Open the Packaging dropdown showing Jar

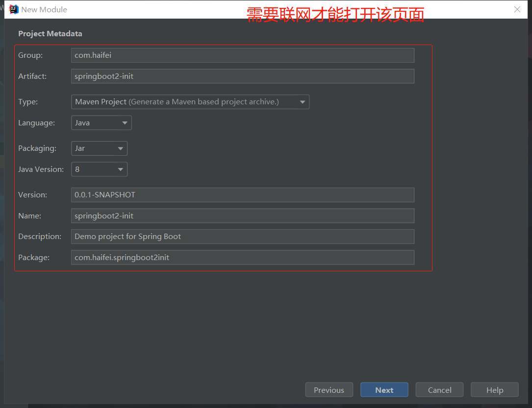[99, 148]
